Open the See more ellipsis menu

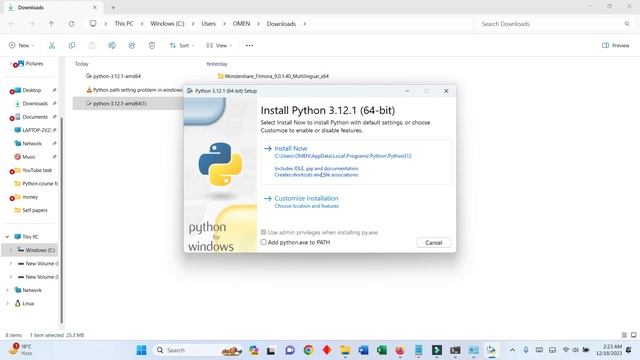tap(249, 45)
